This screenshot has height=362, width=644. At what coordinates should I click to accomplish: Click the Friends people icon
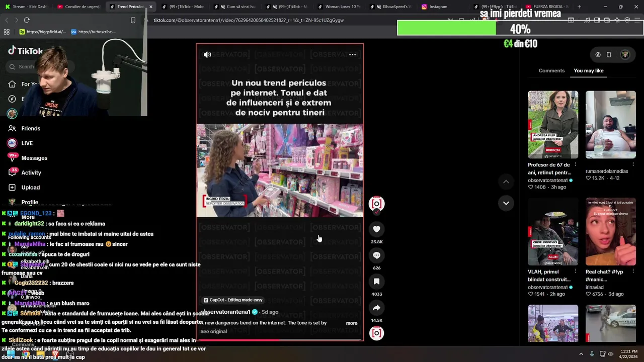12,129
